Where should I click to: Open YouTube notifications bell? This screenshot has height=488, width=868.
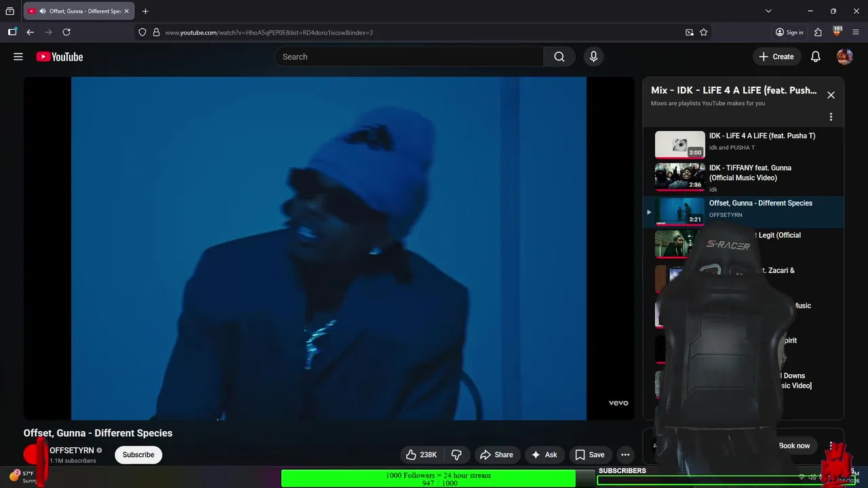[x=816, y=57]
